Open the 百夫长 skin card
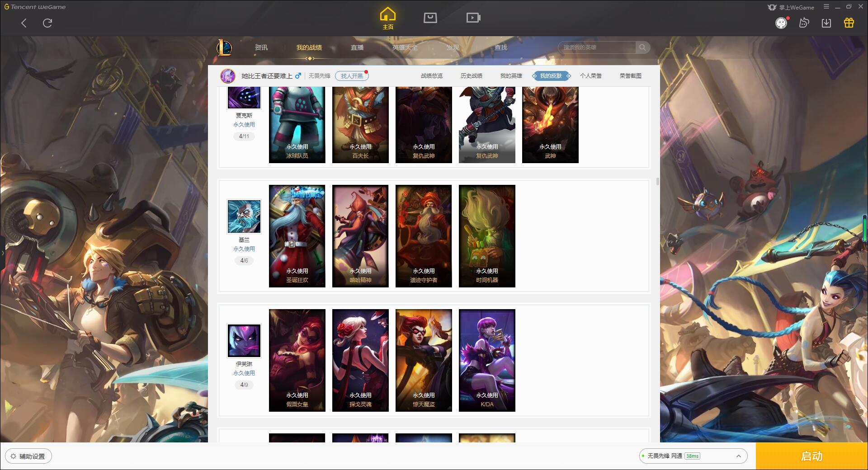Viewport: 868px width, 470px height. 360,125
